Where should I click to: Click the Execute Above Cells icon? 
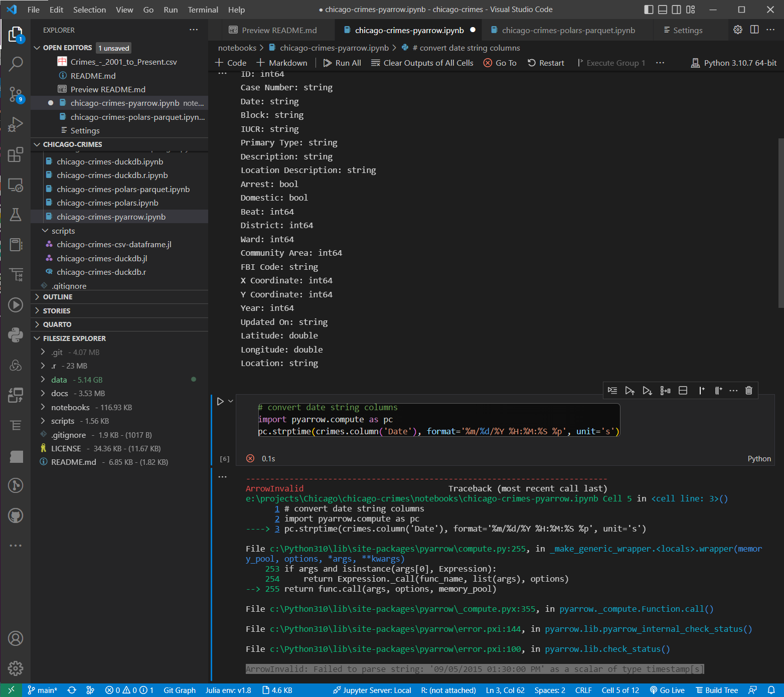[x=630, y=390]
